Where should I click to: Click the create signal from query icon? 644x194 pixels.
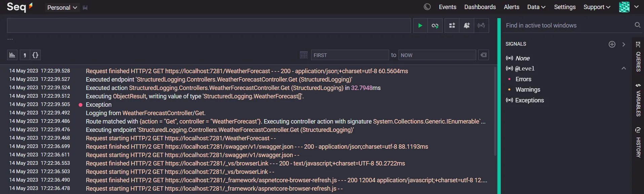(481, 26)
